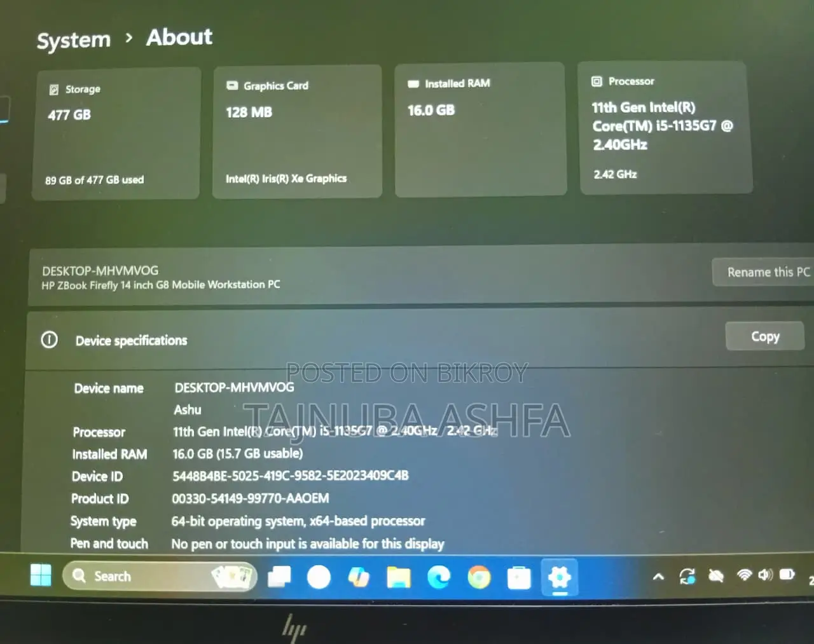Collapse the Device specifications section header
Viewport: 814px width, 644px height.
tap(420, 339)
